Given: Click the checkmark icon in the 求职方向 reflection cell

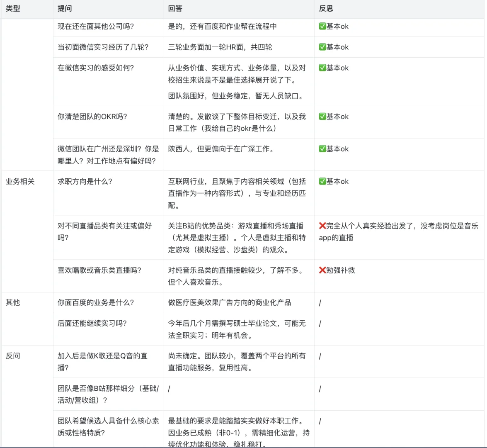Looking at the screenshot, I should tap(322, 181).
